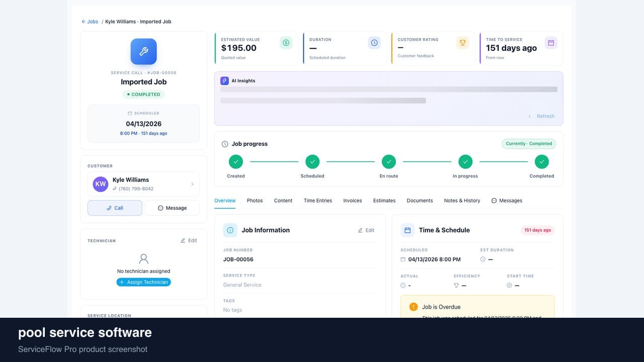This screenshot has width=644, height=362.
Task: Click the Scheduled step checkmark
Action: coord(312,161)
